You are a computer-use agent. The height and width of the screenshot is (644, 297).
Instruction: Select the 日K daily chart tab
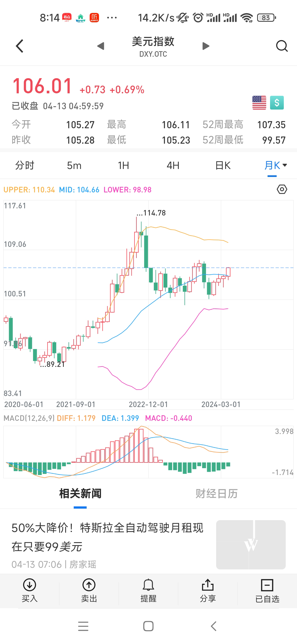tap(223, 165)
